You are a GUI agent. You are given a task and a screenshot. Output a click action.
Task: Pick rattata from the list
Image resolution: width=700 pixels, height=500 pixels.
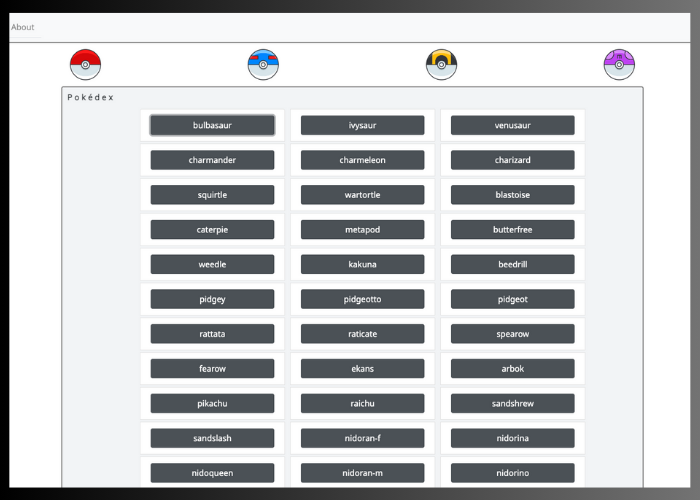[x=212, y=334]
